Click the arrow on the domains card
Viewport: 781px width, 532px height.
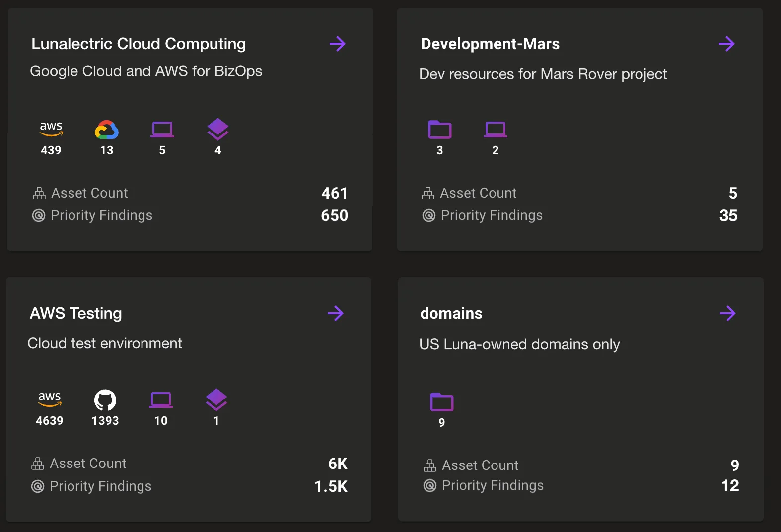[727, 313]
